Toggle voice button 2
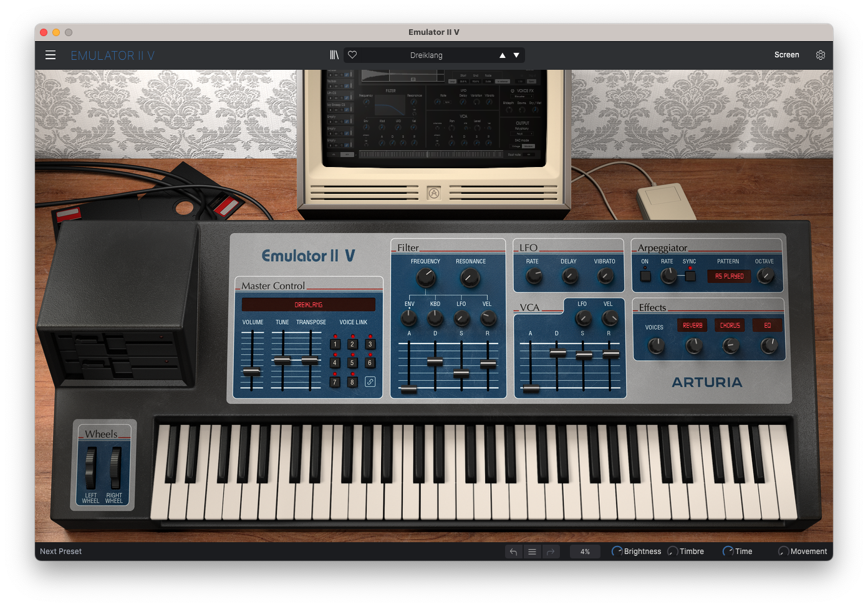 pos(352,344)
